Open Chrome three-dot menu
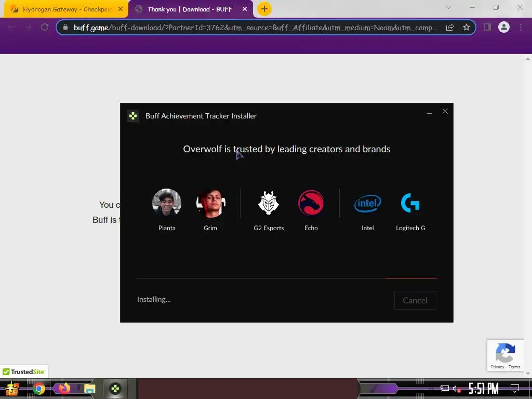This screenshot has width=532, height=399. tap(521, 27)
